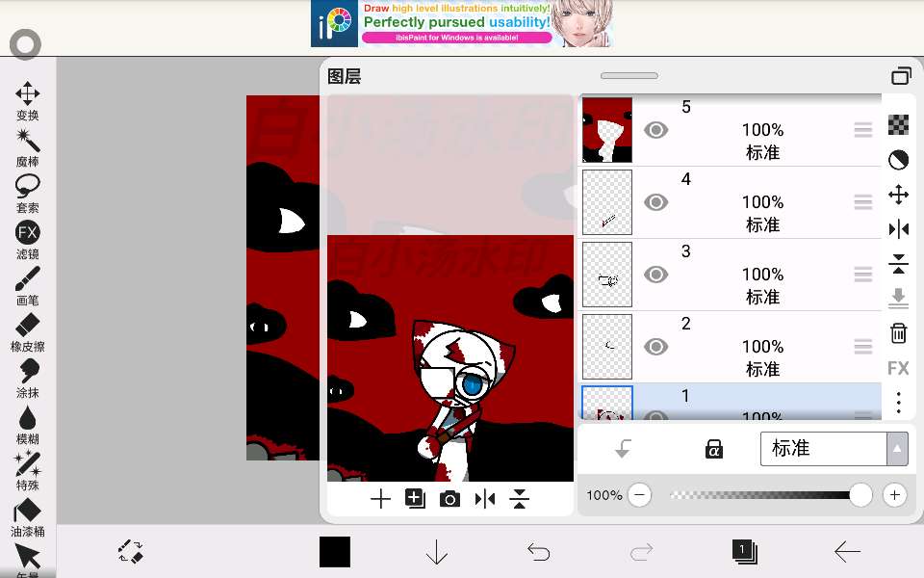Clear layer with checkerboard icon
The height and width of the screenshot is (578, 924).
coord(898,125)
